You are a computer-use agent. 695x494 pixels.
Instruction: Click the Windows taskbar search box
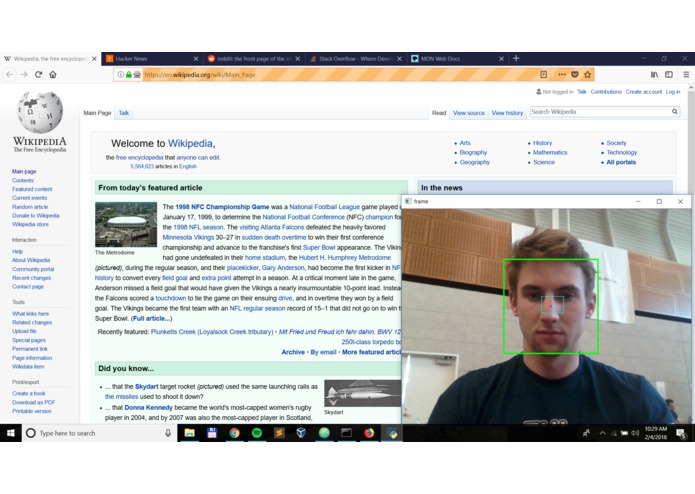100,433
